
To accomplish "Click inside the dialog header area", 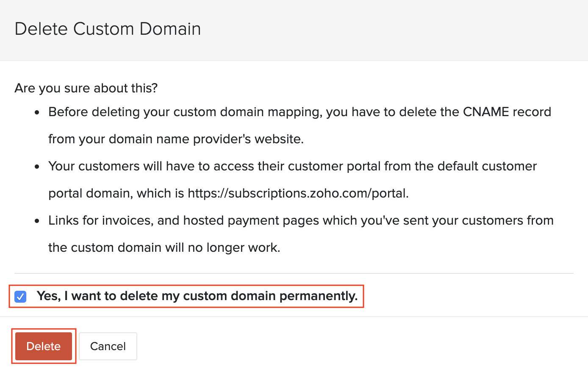I will [294, 30].
